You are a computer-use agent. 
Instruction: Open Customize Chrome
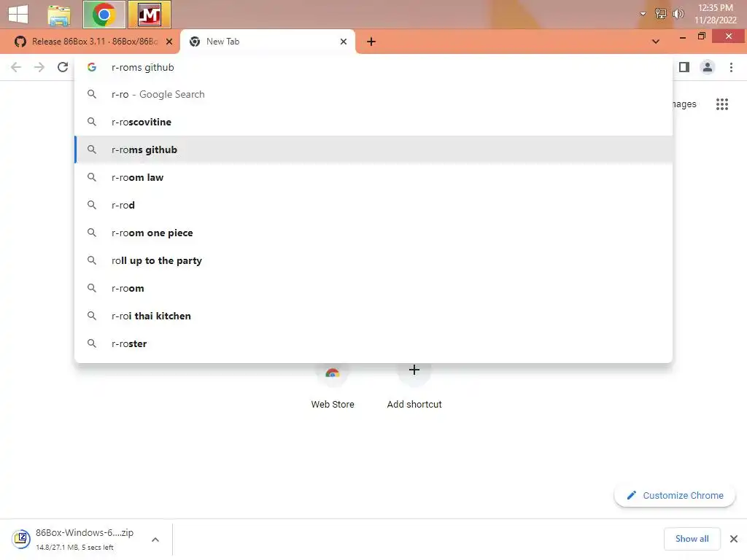click(x=675, y=495)
